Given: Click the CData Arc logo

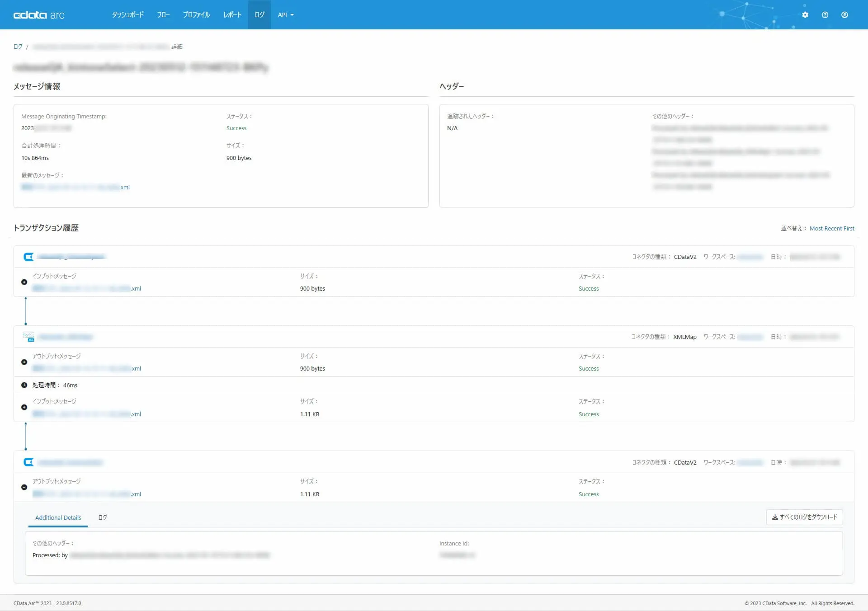Looking at the screenshot, I should [39, 15].
